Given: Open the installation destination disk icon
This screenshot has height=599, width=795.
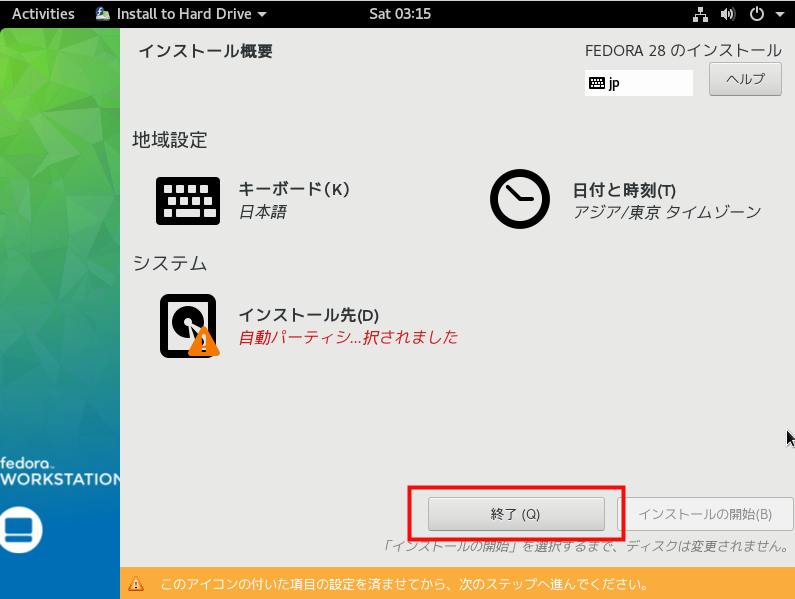Looking at the screenshot, I should 189,326.
